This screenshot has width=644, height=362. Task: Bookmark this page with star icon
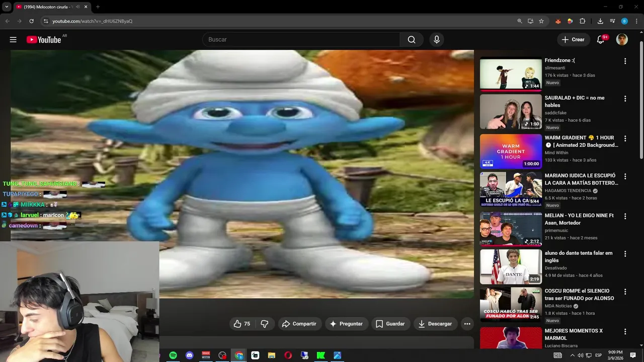[x=541, y=21]
